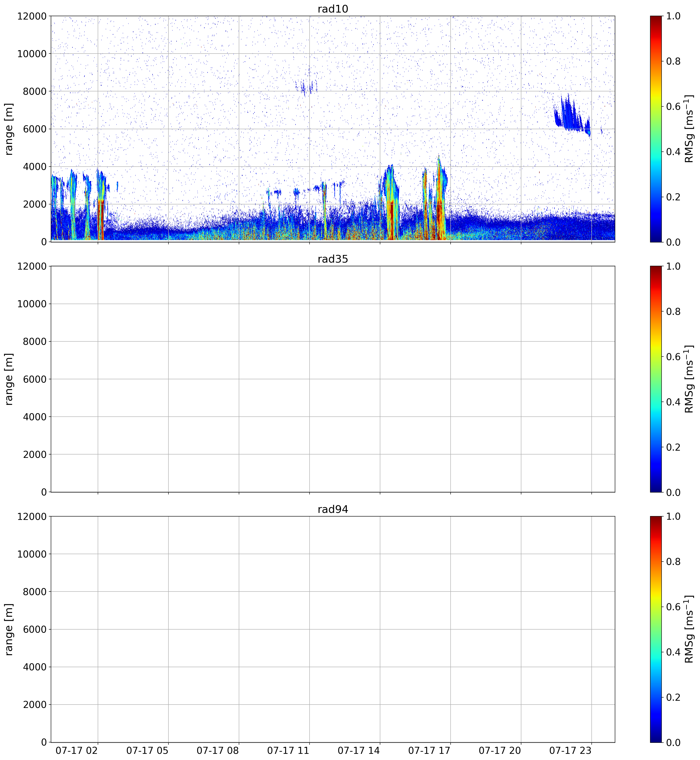Screen dimensions: 700x760
Task: Click the 0.4 colorbar tick of rad94
Action: click(673, 652)
